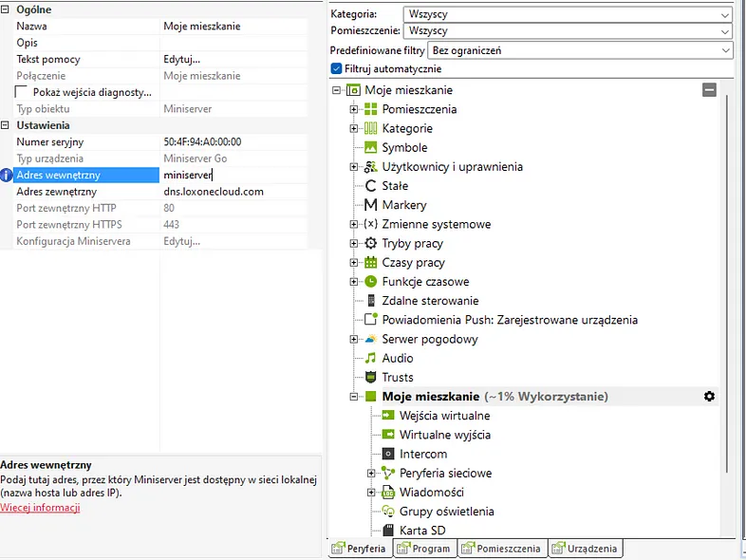Click the Symbole picture icon
This screenshot has width=746, height=560.
(x=370, y=147)
